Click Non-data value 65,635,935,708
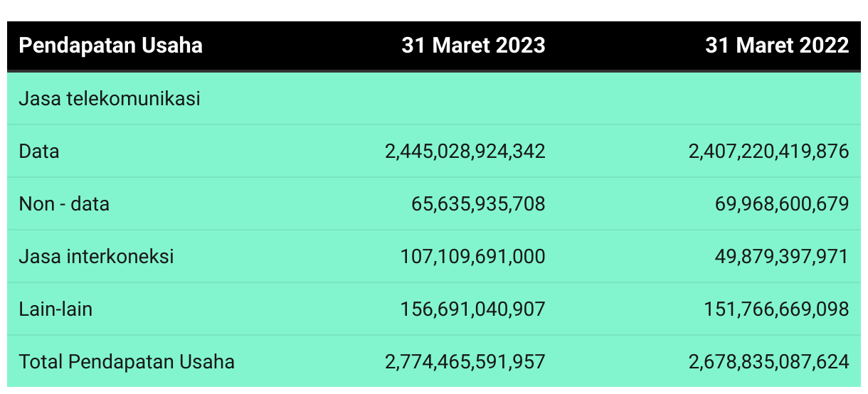868x394 pixels. pyautogui.click(x=479, y=204)
